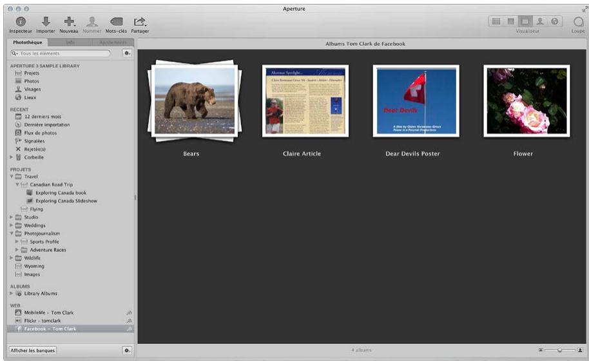Open library gear action menu near search
This screenshot has height=364, width=589.
point(128,53)
